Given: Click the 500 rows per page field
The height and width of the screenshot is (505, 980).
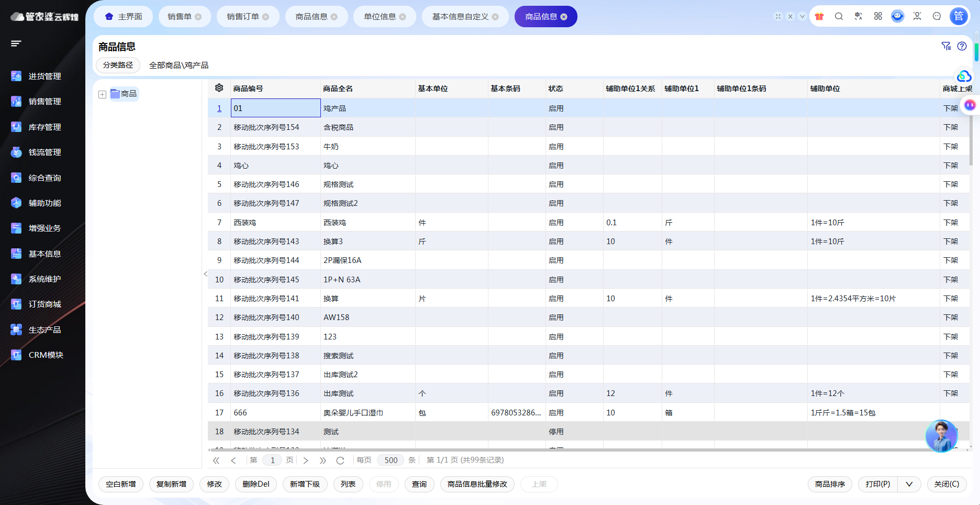Looking at the screenshot, I should tap(391, 460).
